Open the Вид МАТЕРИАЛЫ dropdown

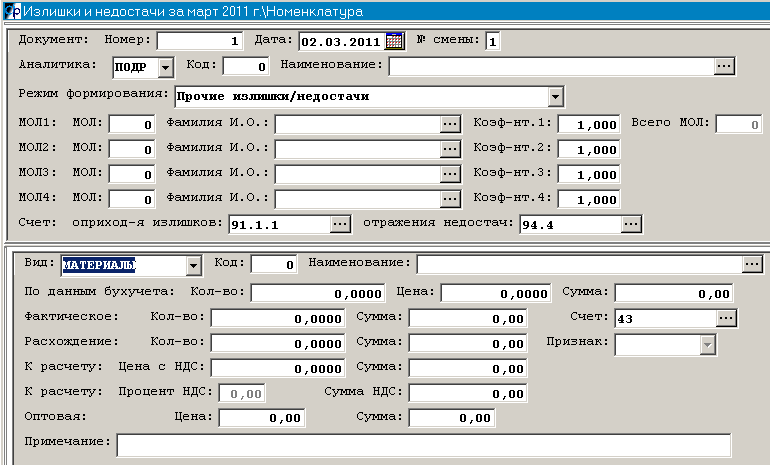click(194, 266)
